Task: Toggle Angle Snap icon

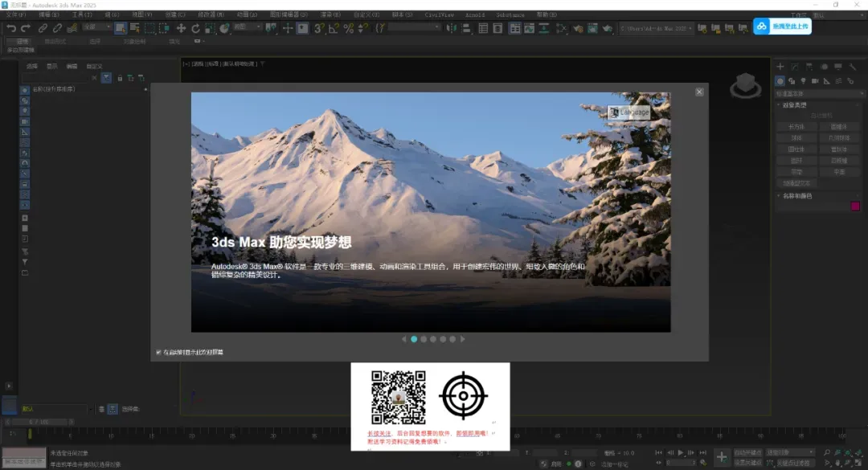Action: [x=334, y=28]
